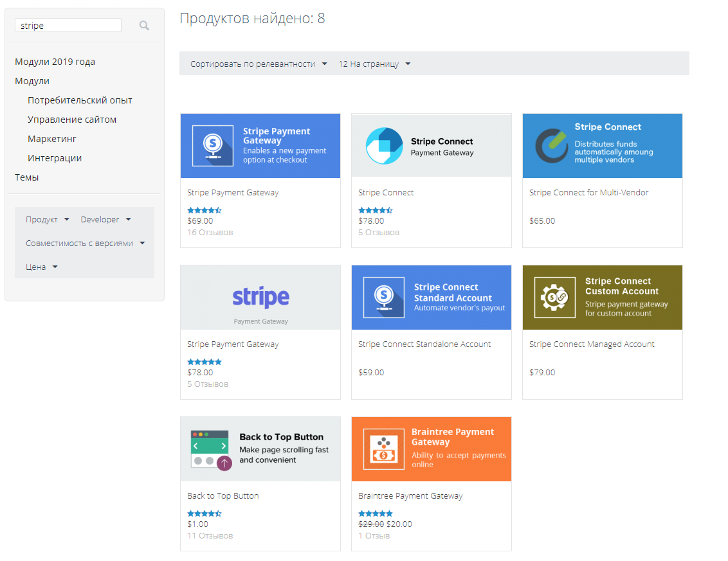Click the search magnifier icon
The image size is (728, 561).
[144, 26]
